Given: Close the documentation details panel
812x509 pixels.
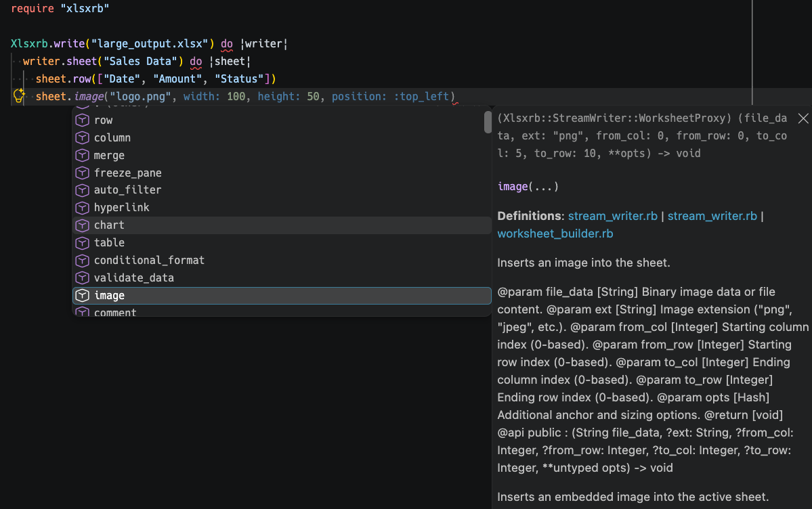Looking at the screenshot, I should [x=803, y=118].
